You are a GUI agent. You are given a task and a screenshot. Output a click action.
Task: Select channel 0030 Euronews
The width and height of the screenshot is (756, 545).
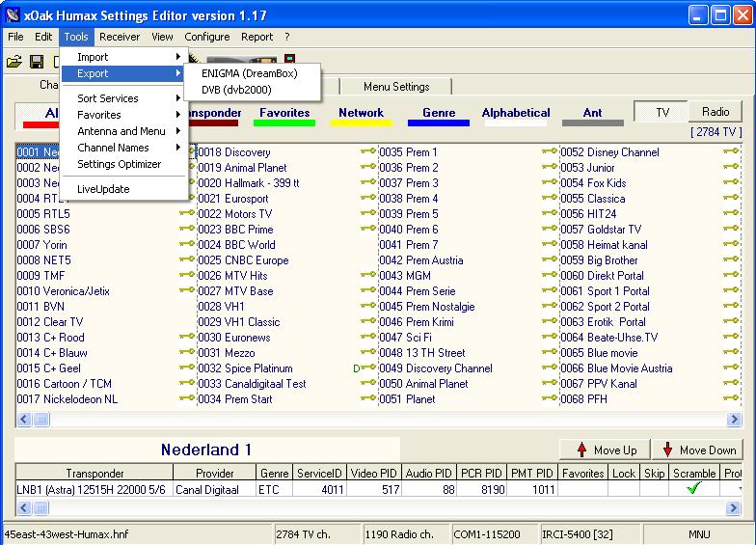click(x=234, y=338)
